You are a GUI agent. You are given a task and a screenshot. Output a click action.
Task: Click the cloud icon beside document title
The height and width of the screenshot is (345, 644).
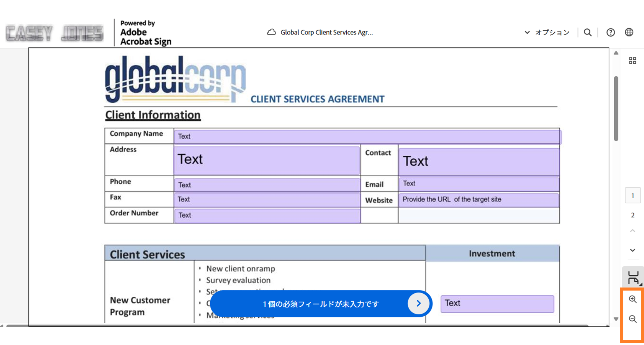click(271, 32)
